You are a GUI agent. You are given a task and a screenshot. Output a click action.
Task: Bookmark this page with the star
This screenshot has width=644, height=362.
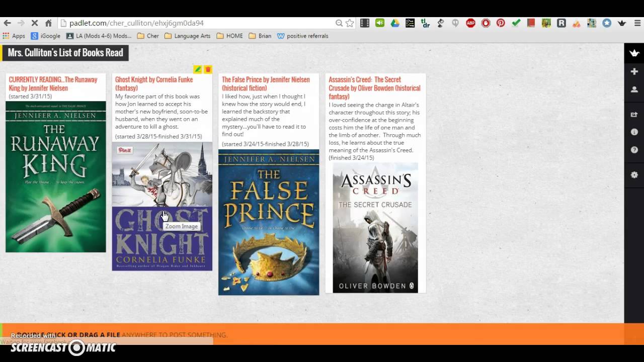350,23
